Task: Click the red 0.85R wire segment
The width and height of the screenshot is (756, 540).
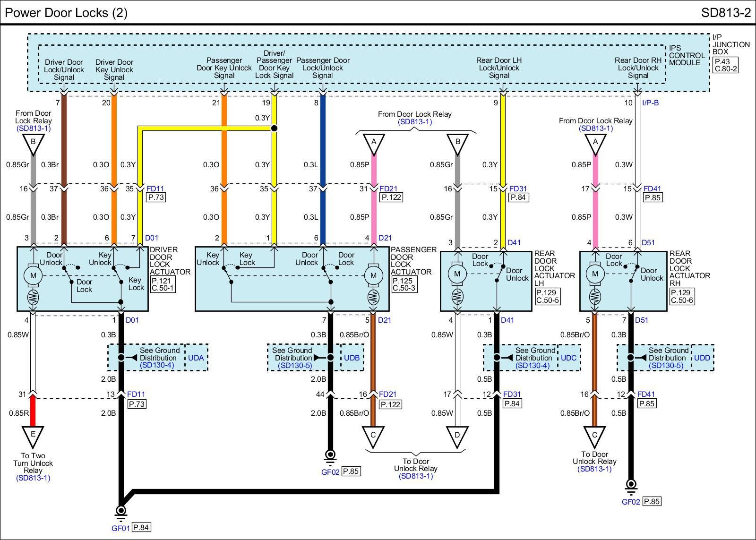Action: tap(33, 410)
